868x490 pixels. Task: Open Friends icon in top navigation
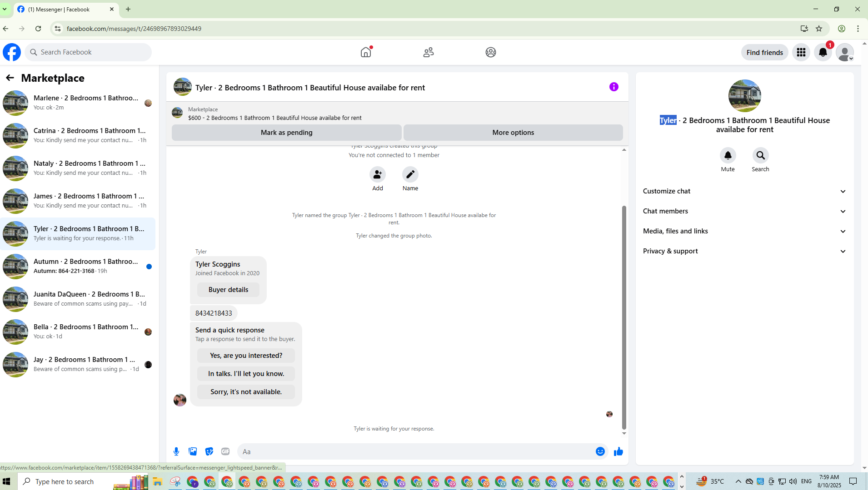[429, 52]
